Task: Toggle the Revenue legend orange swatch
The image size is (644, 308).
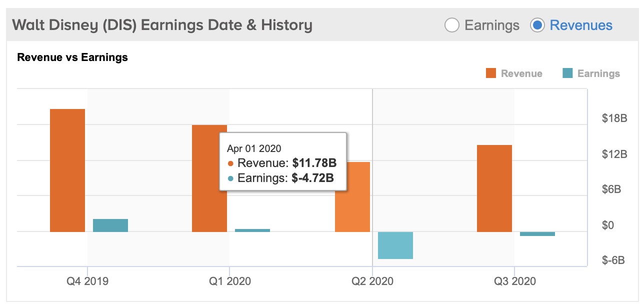Action: tap(490, 73)
